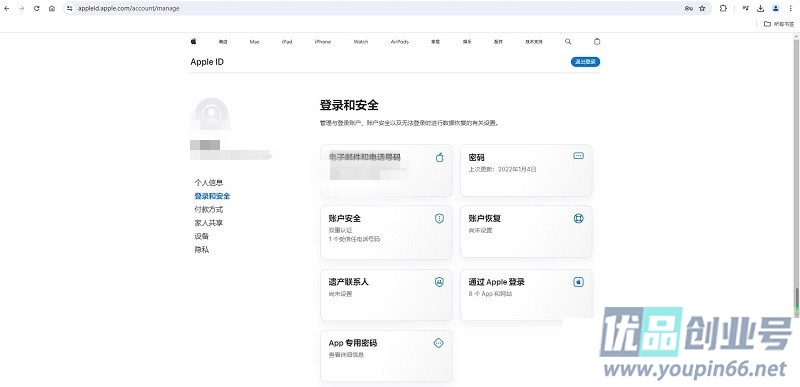The width and height of the screenshot is (800, 387).
Task: Open the browser three-dot menu
Action: (x=790, y=8)
